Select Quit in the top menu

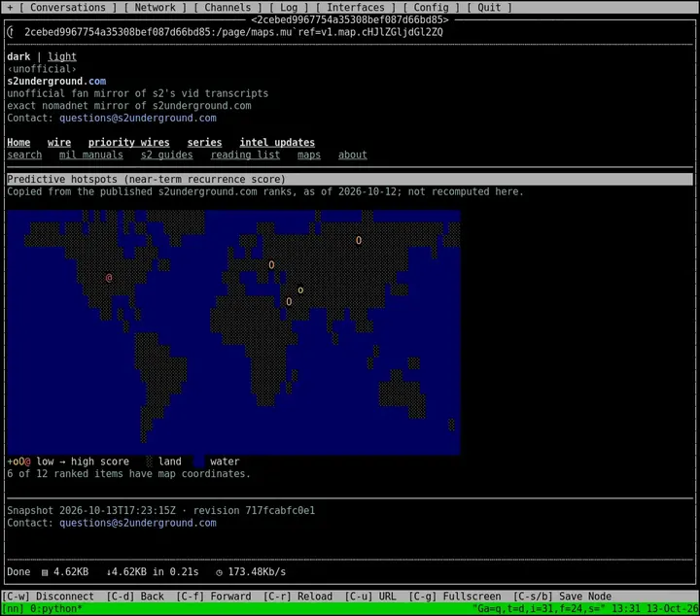coord(489,7)
